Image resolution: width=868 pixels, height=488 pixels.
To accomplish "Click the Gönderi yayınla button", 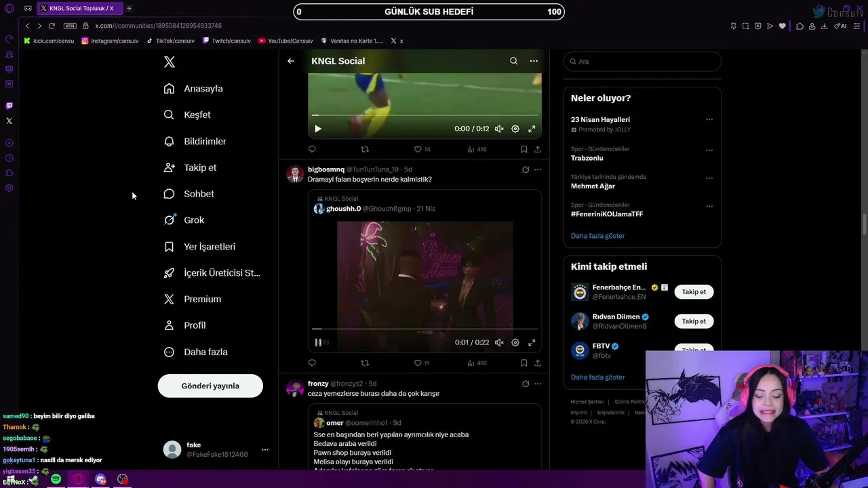I will 210,386.
